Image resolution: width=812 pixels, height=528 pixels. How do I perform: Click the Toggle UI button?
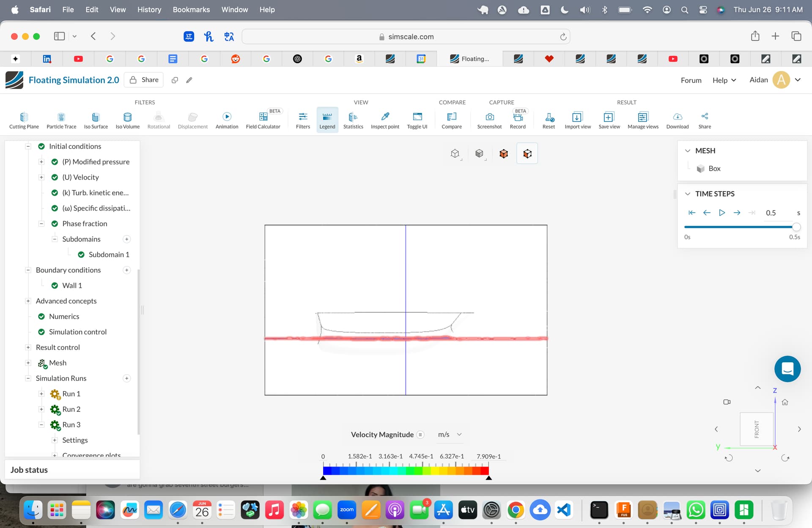[417, 120]
